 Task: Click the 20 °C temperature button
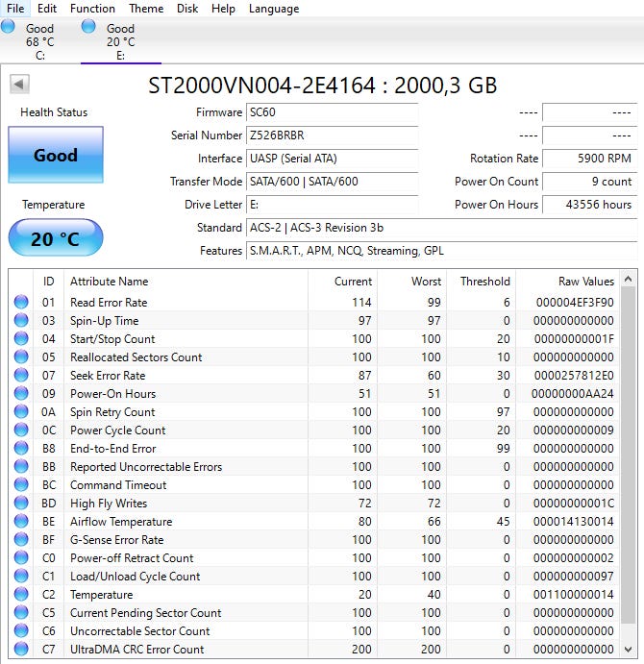(55, 238)
